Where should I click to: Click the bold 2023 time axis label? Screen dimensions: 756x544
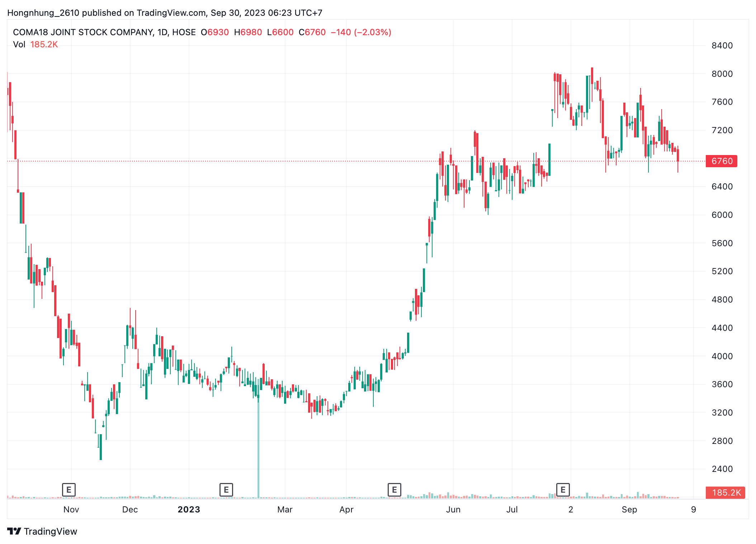[x=189, y=510]
